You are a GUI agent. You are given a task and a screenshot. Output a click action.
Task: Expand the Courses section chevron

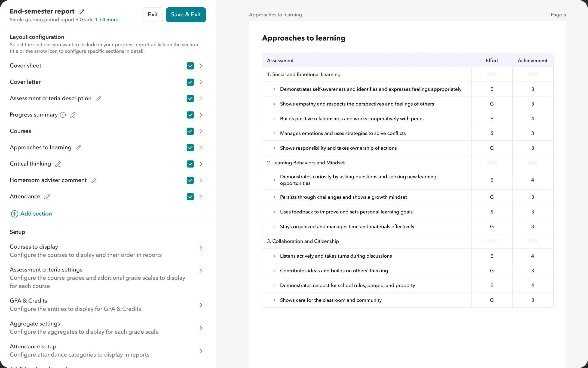point(201,131)
